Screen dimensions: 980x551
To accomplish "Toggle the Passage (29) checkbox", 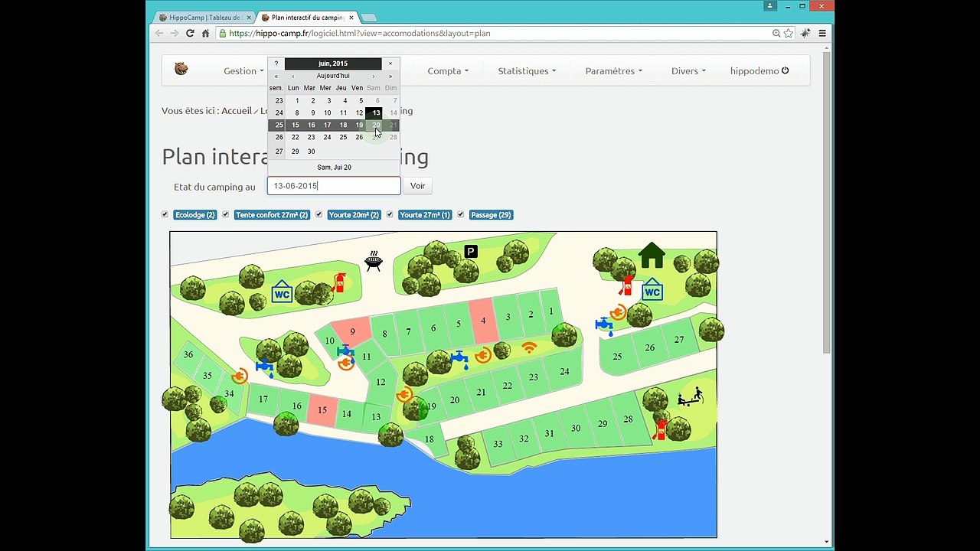I will coord(461,214).
